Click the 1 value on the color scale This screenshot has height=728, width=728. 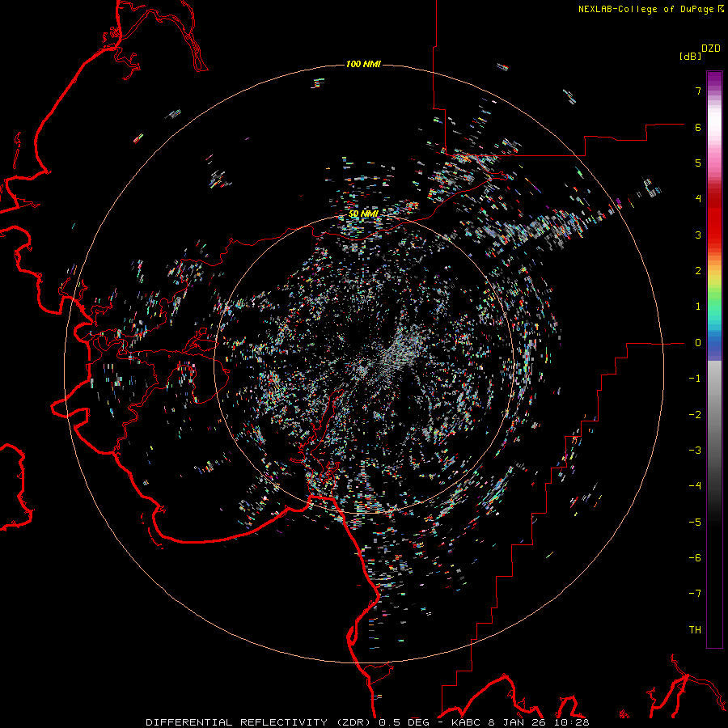[x=698, y=307]
